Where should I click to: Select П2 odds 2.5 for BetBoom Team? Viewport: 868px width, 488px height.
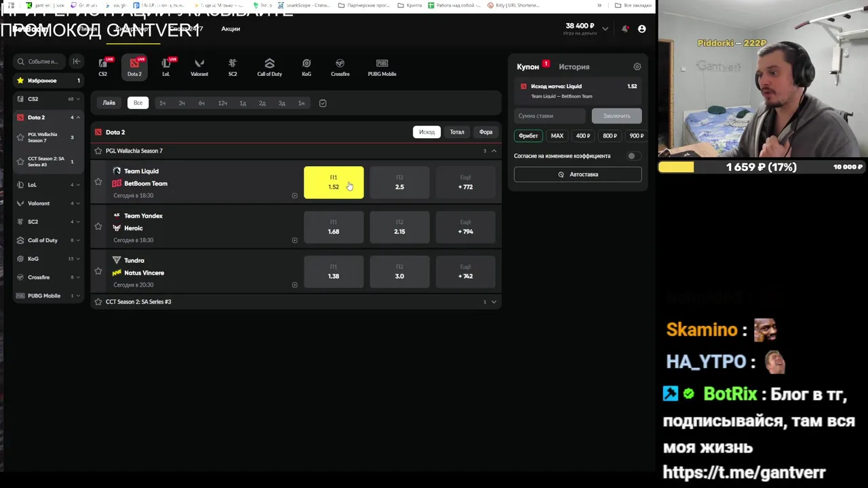(399, 182)
